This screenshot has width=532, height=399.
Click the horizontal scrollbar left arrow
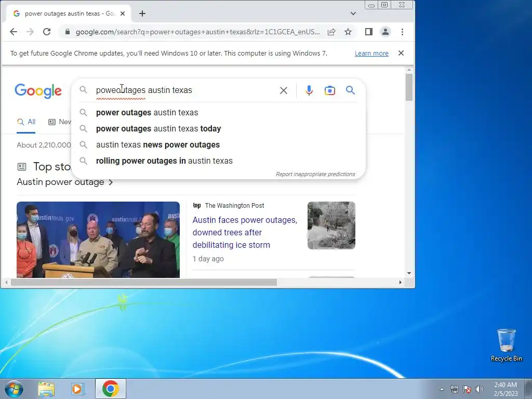(6, 282)
